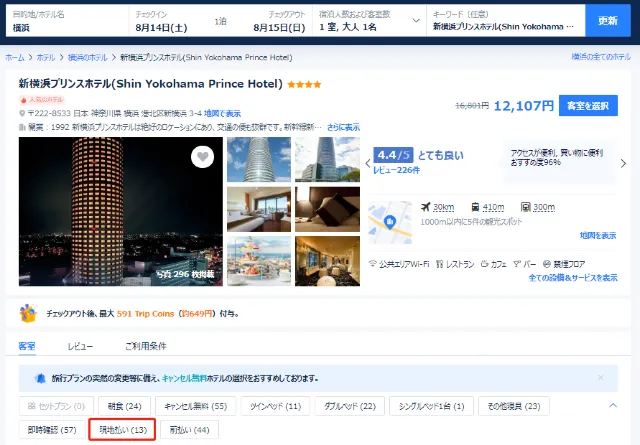The height and width of the screenshot is (445, 640).
Task: Open ホーム breadcrumb link
Action: [x=15, y=58]
